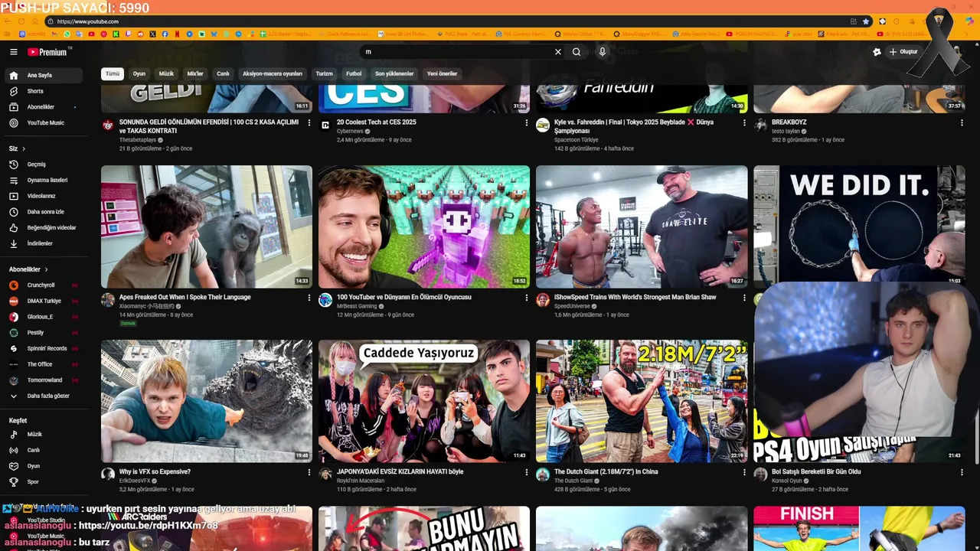Image resolution: width=980 pixels, height=551 pixels.
Task: Start voice search with microphone
Action: (x=603, y=52)
